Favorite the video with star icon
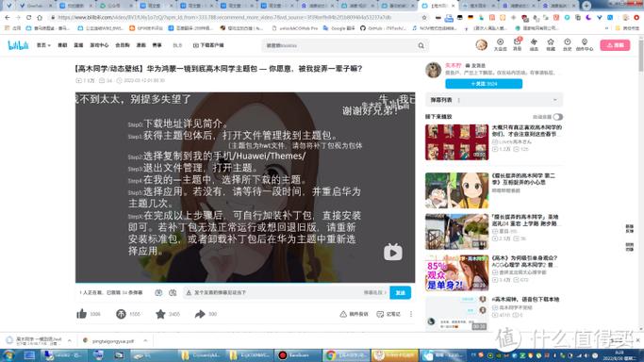The image size is (644, 362). [160, 314]
